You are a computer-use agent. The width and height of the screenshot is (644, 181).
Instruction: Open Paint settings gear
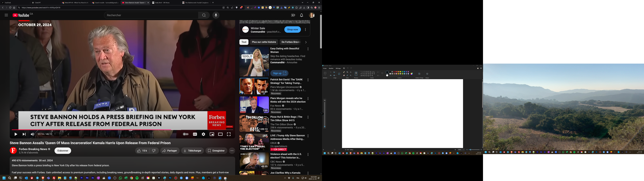click(481, 68)
